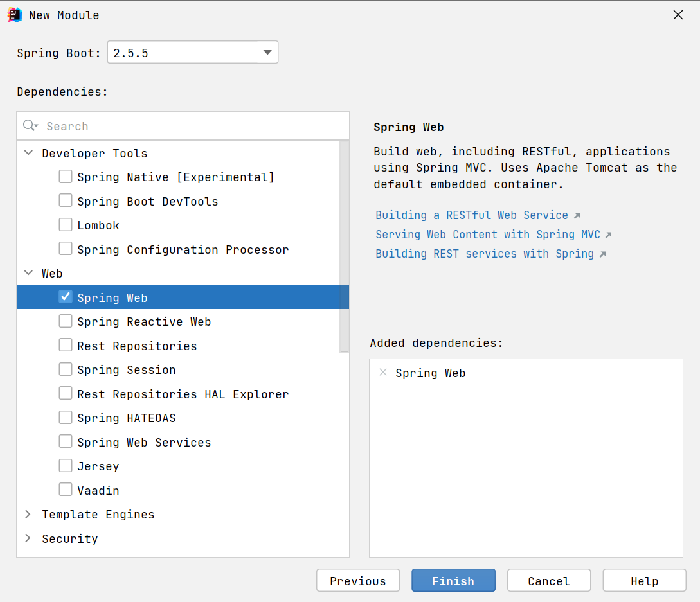
Task: Uncheck the Spring Web checkbox
Action: click(66, 297)
